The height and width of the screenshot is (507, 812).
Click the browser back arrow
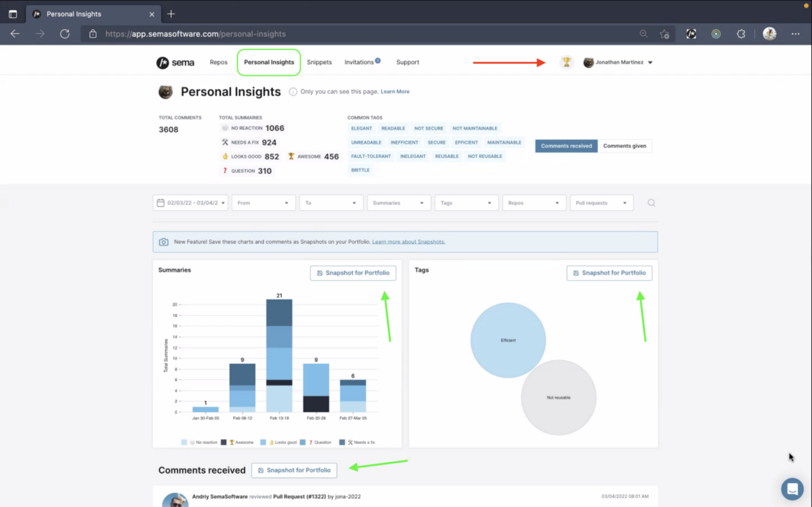(x=15, y=34)
